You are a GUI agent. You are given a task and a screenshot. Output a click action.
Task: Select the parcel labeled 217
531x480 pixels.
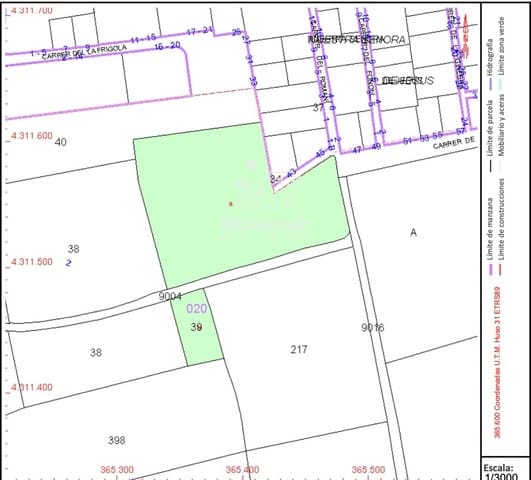click(x=299, y=349)
